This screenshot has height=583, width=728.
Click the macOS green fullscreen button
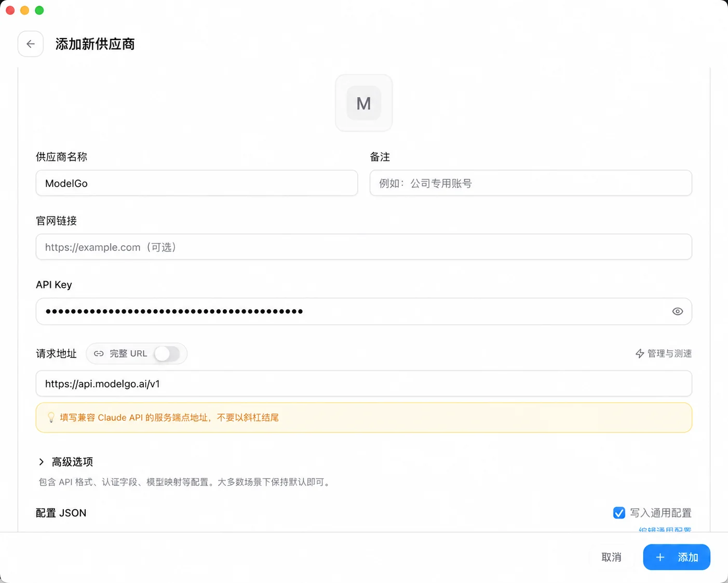coord(39,10)
